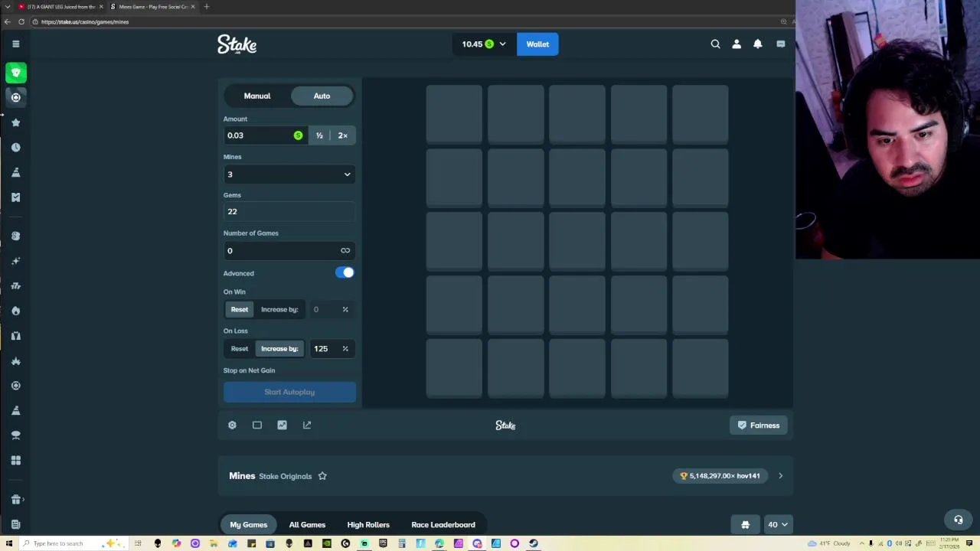Viewport: 980px width, 551px height.
Task: Open the user profile icon
Action: (737, 44)
